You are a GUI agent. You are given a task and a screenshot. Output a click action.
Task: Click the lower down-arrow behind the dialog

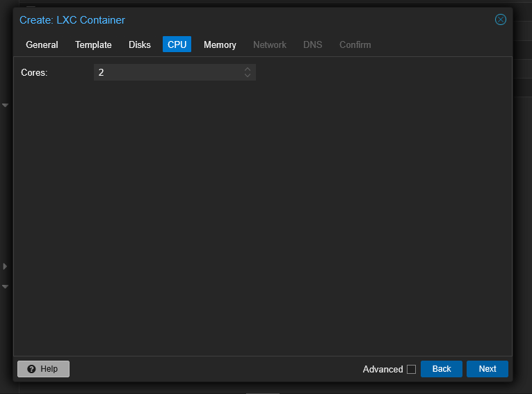[x=5, y=287]
